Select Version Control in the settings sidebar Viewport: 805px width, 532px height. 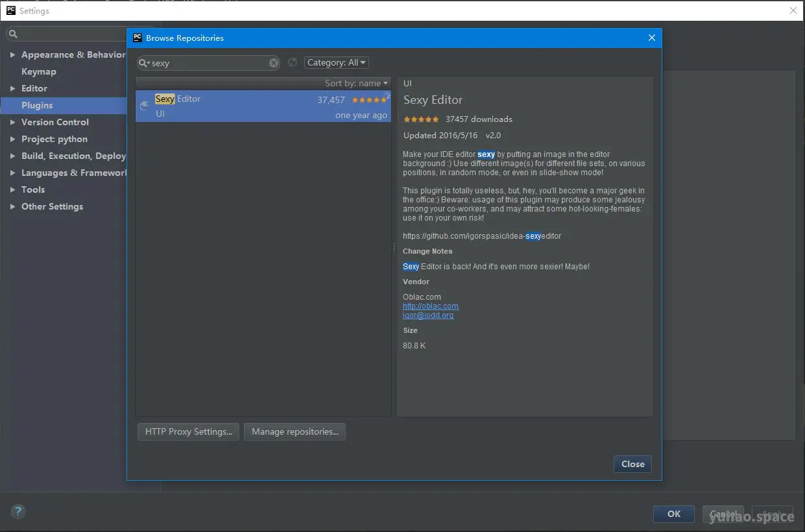point(55,122)
